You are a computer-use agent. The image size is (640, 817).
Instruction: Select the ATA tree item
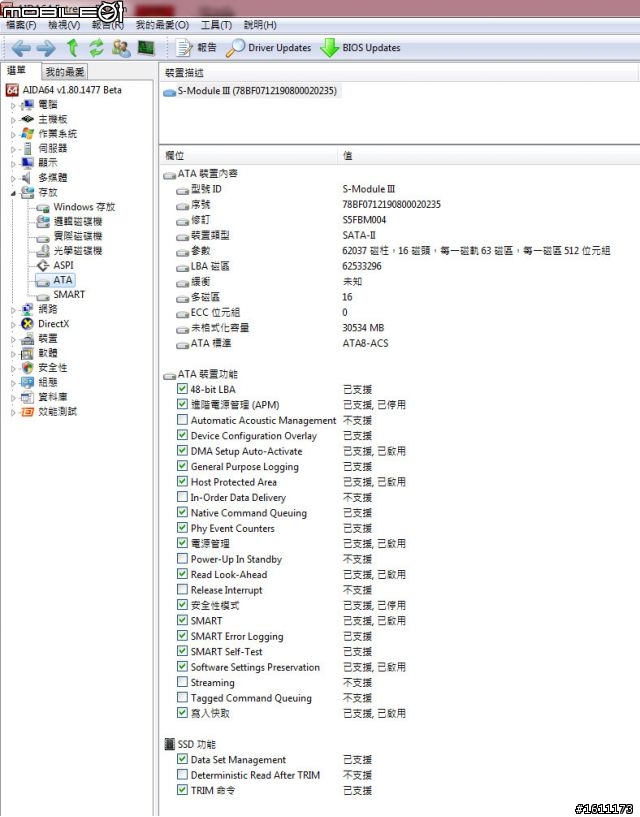pyautogui.click(x=55, y=280)
